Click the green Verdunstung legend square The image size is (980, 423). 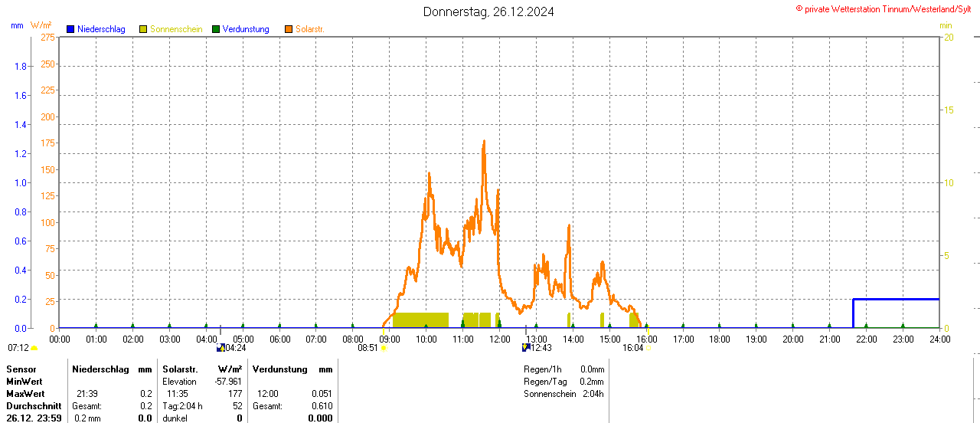point(216,29)
